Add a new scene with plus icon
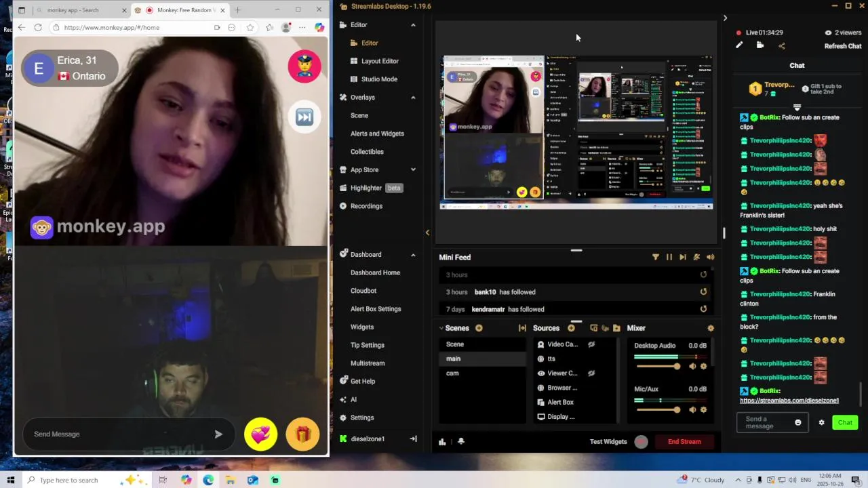 [x=479, y=328]
